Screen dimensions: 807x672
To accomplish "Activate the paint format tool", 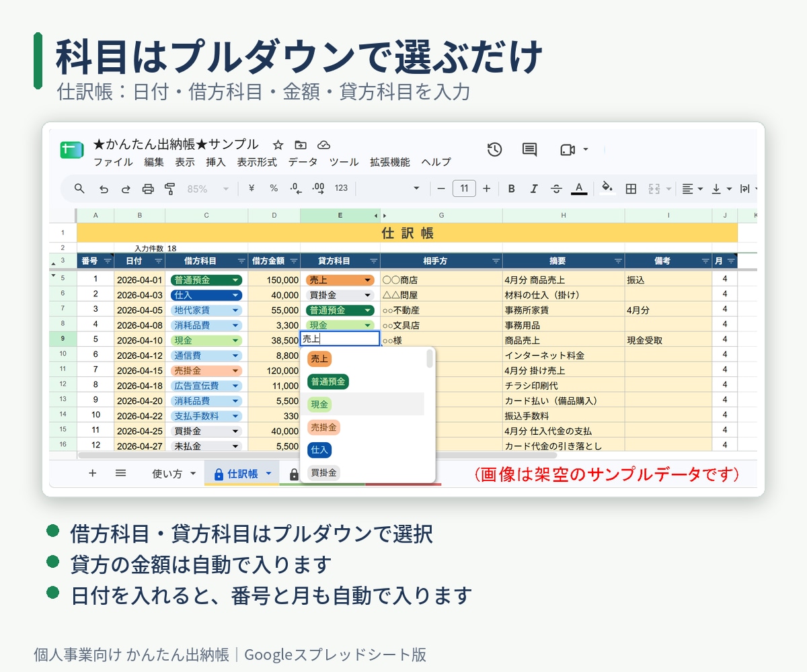I will point(169,189).
